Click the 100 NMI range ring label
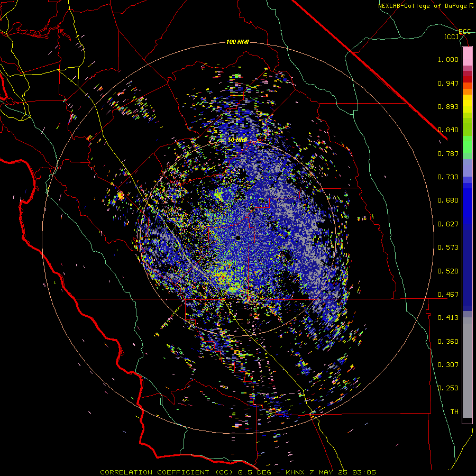Screen dimensions: 476x476 237,42
